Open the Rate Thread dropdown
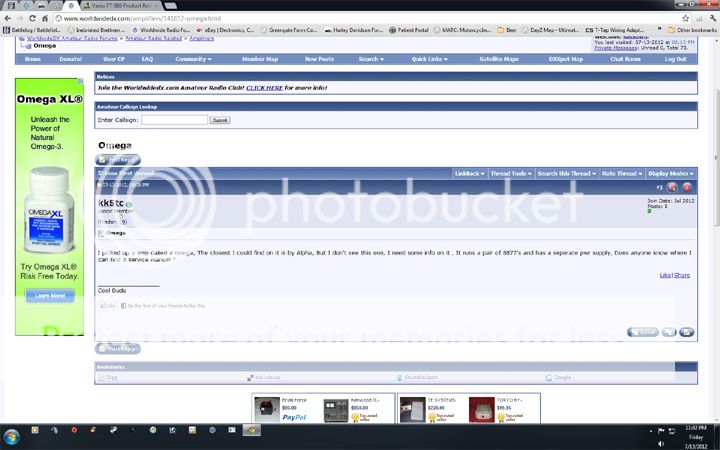The image size is (720, 450). point(622,173)
